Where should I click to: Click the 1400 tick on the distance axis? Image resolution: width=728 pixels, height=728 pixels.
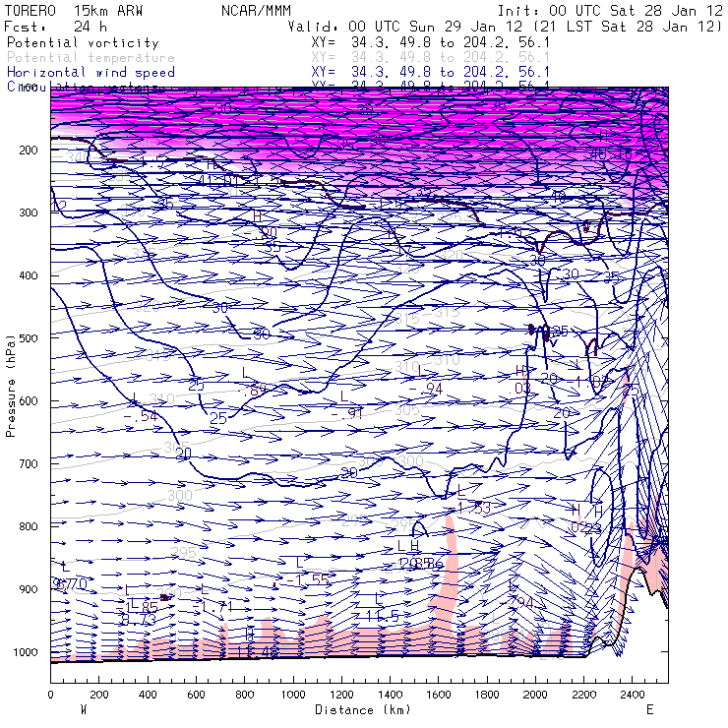coord(390,695)
